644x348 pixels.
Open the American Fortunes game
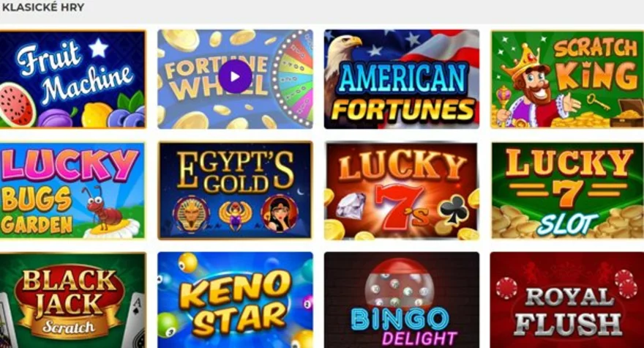[401, 79]
